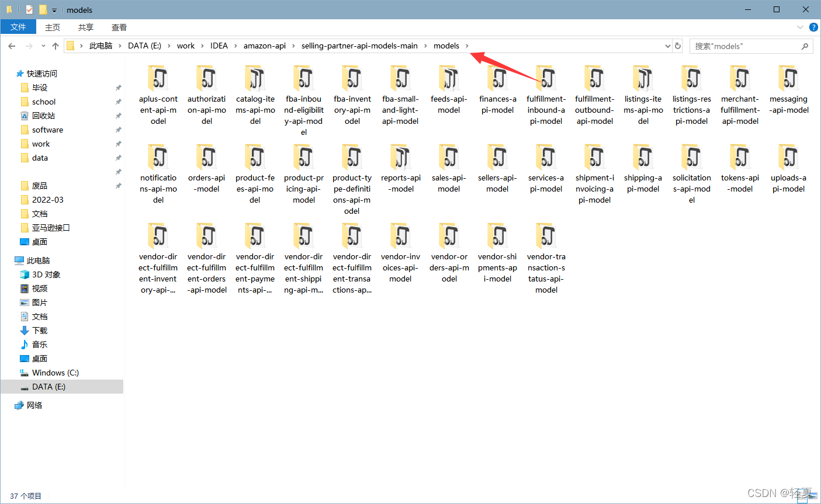
Task: Click the search models input box
Action: [751, 46]
